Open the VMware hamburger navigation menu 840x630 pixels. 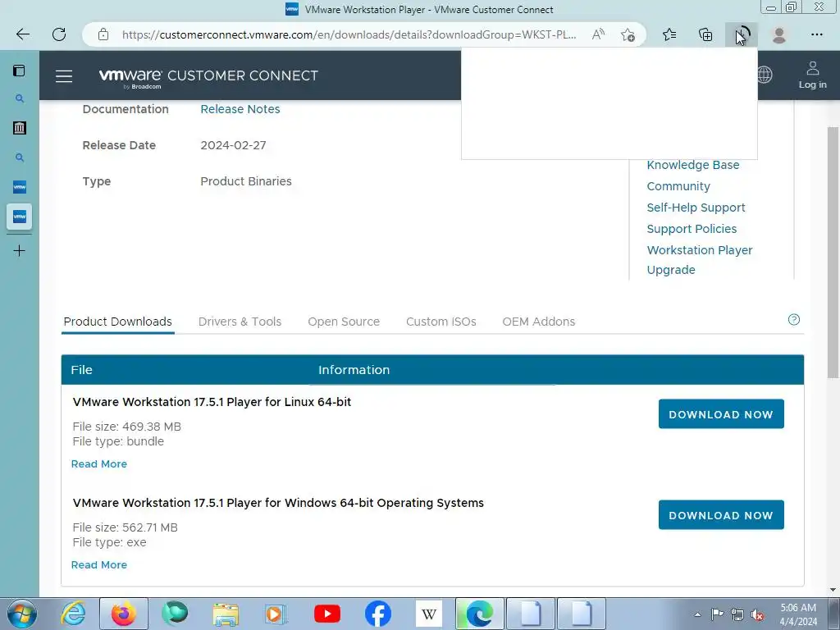pyautogui.click(x=64, y=76)
